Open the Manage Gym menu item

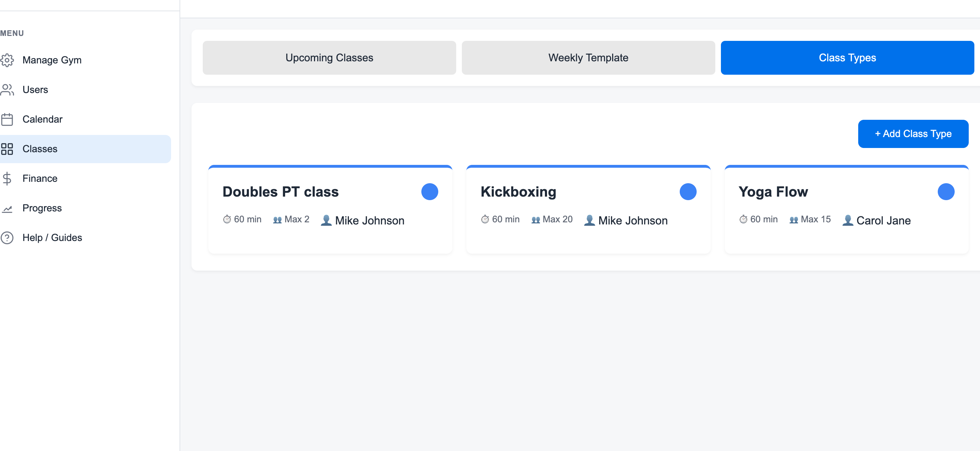[x=85, y=60]
